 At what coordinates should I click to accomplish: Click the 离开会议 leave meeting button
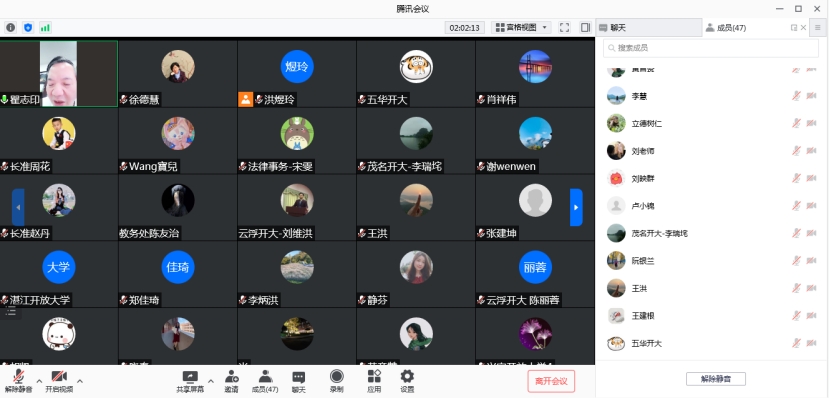coord(551,381)
